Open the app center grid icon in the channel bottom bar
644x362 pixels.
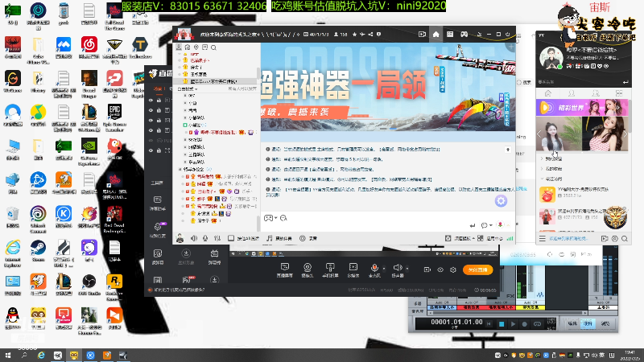pos(480,238)
